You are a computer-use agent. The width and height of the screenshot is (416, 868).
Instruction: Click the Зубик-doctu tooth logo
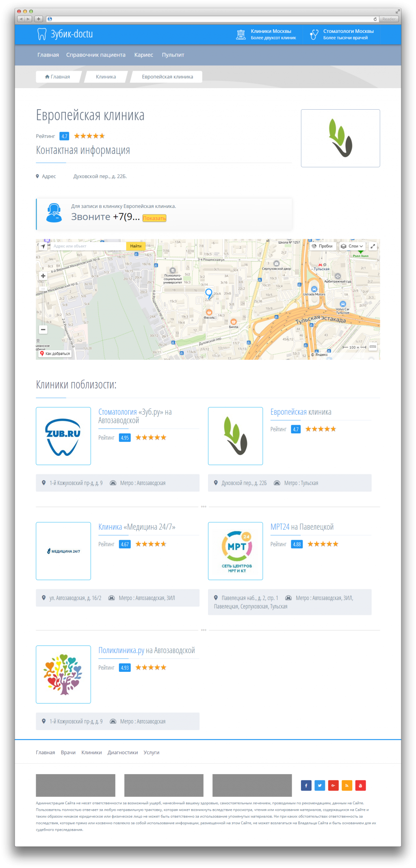[x=42, y=34]
